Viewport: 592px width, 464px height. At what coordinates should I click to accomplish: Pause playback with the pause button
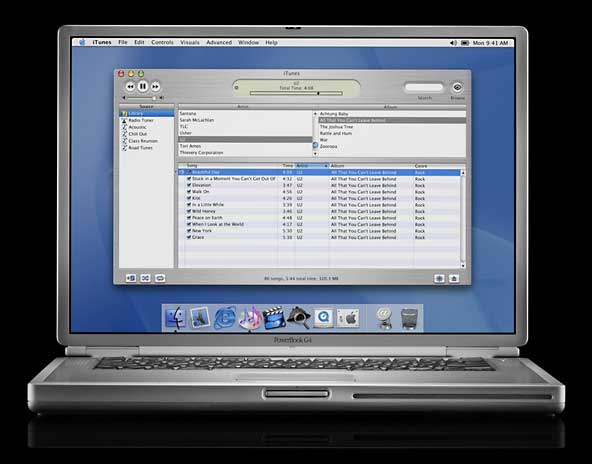(x=143, y=86)
